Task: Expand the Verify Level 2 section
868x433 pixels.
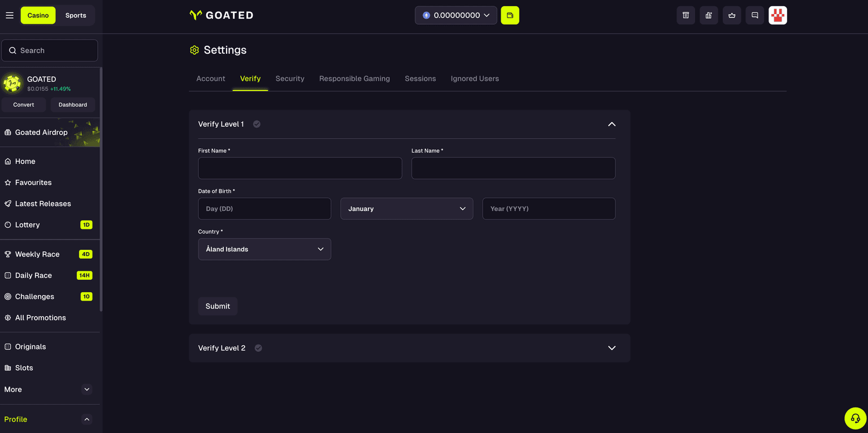Action: [611, 348]
